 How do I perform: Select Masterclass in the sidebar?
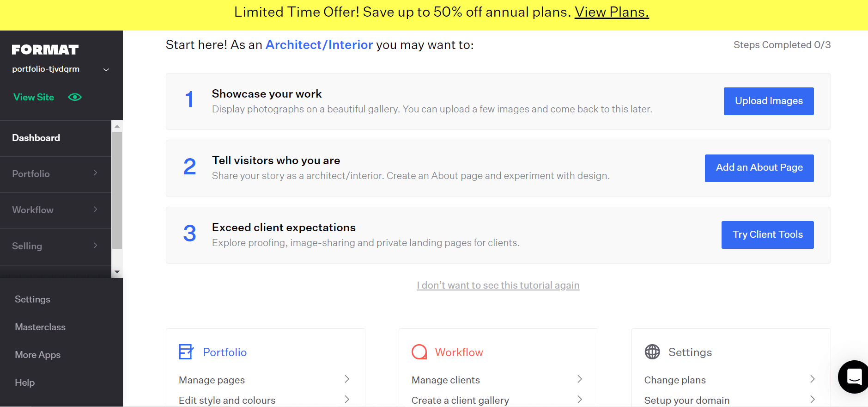40,327
